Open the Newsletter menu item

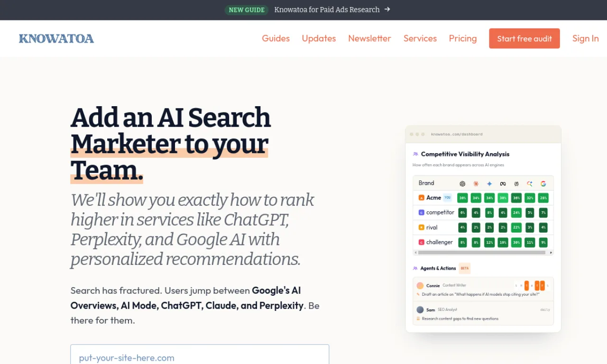tap(369, 38)
